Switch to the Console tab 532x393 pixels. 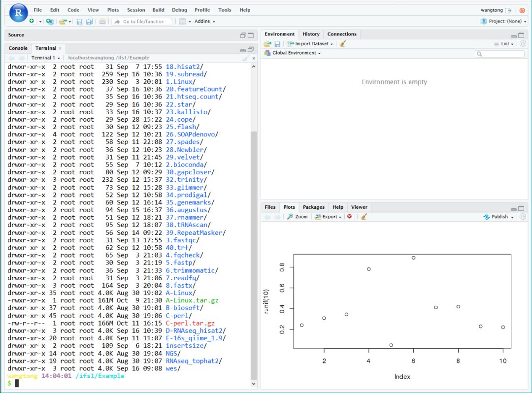[x=18, y=48]
